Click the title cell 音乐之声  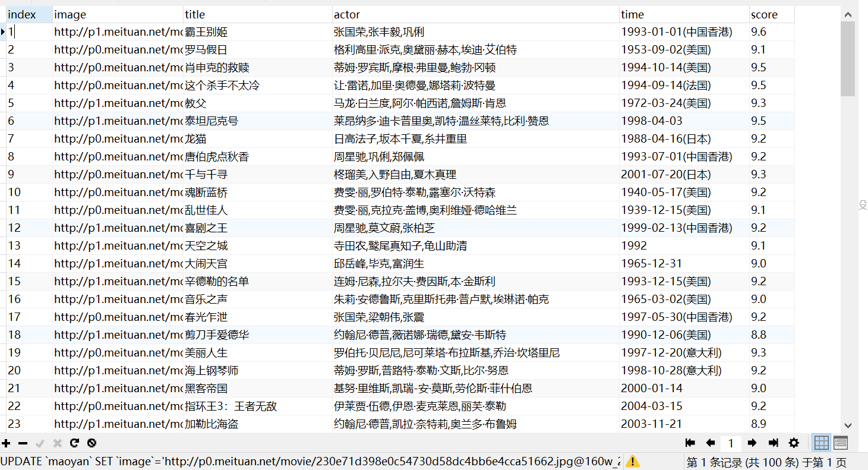pyautogui.click(x=257, y=299)
